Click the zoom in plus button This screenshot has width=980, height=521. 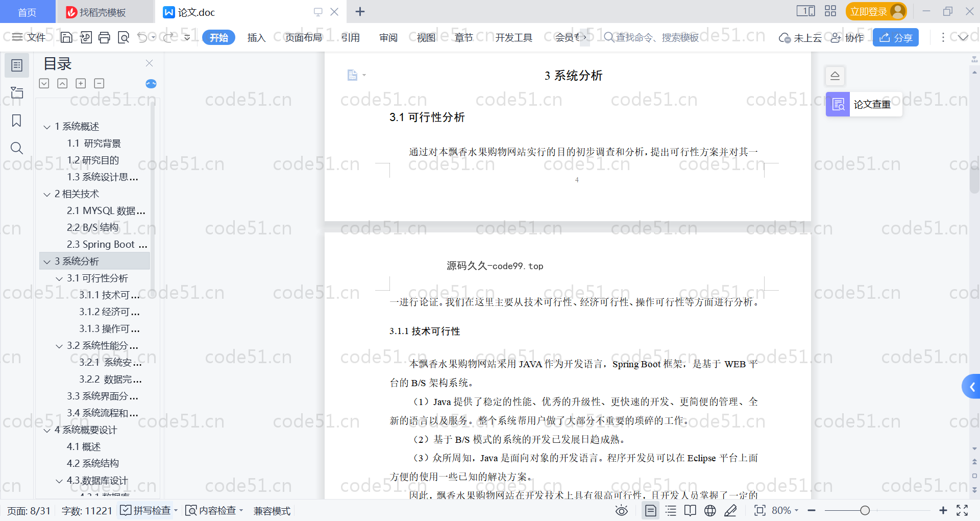pos(943,510)
